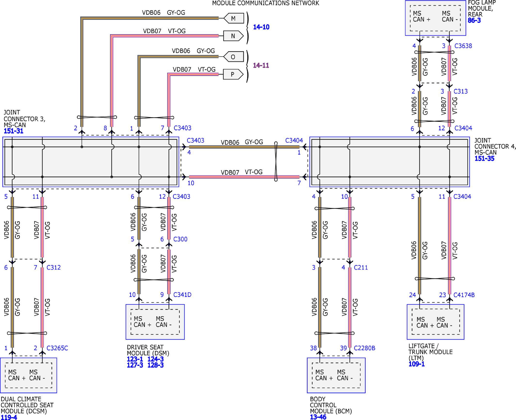Click the M off-page connector symbol
This screenshot has height=420, width=516.
[234, 18]
